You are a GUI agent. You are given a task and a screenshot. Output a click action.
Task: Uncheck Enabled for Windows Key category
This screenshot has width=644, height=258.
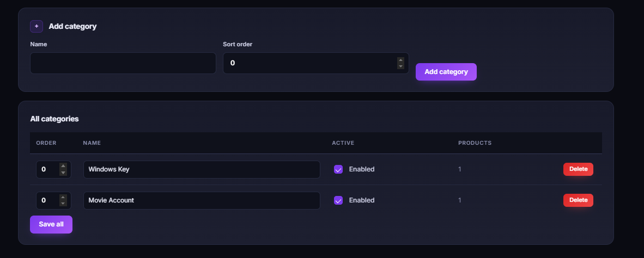point(338,169)
